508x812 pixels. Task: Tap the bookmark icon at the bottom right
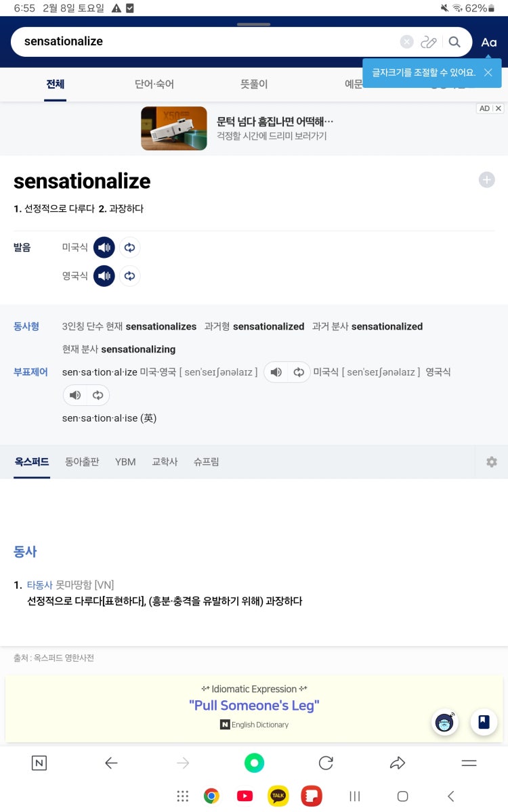[484, 722]
